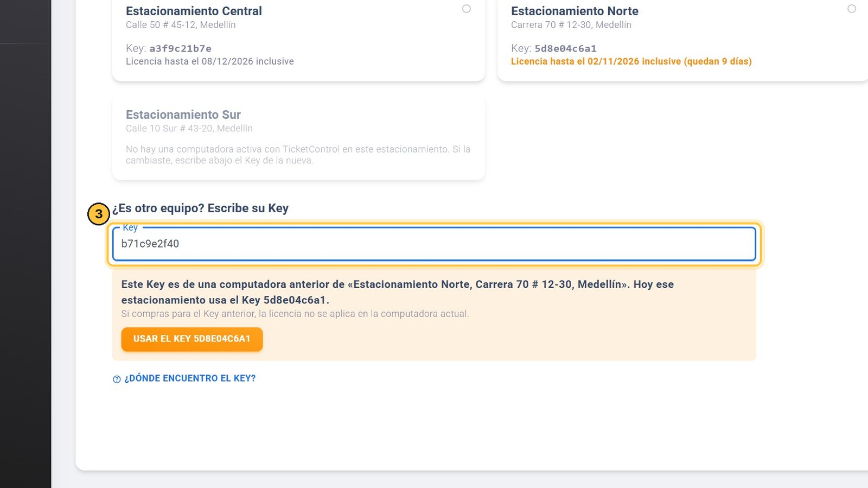Click the orange license expiry warning text
This screenshot has height=488, width=868.
(631, 61)
